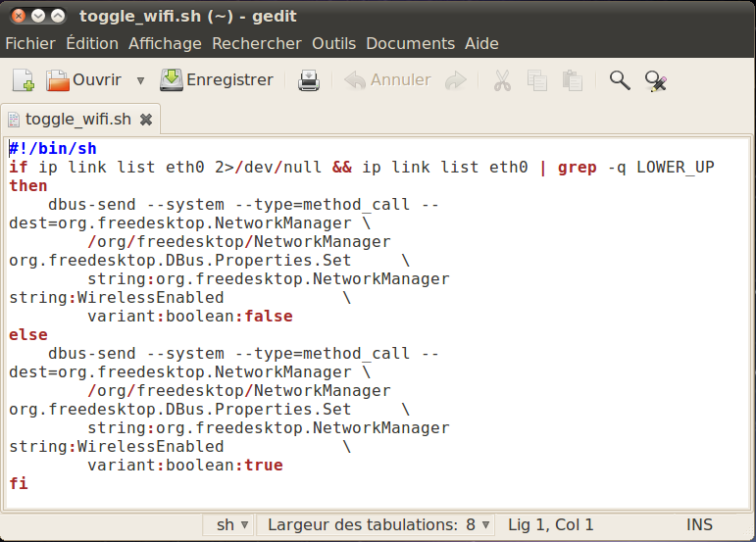Open the Affichage menu

coord(165,43)
